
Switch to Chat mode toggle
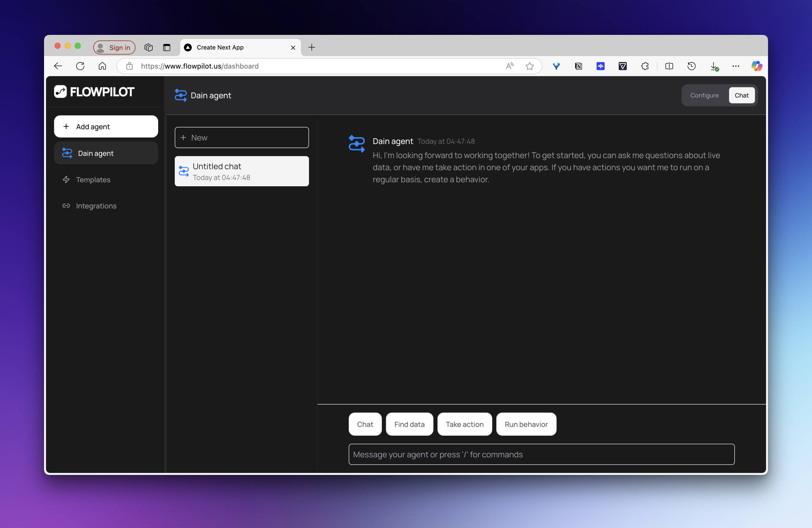(x=741, y=95)
